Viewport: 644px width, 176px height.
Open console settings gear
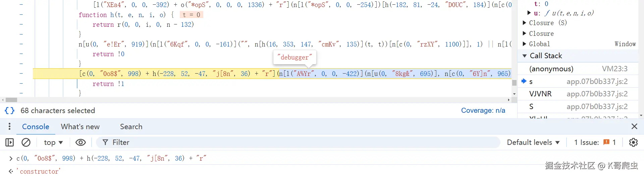tap(633, 143)
